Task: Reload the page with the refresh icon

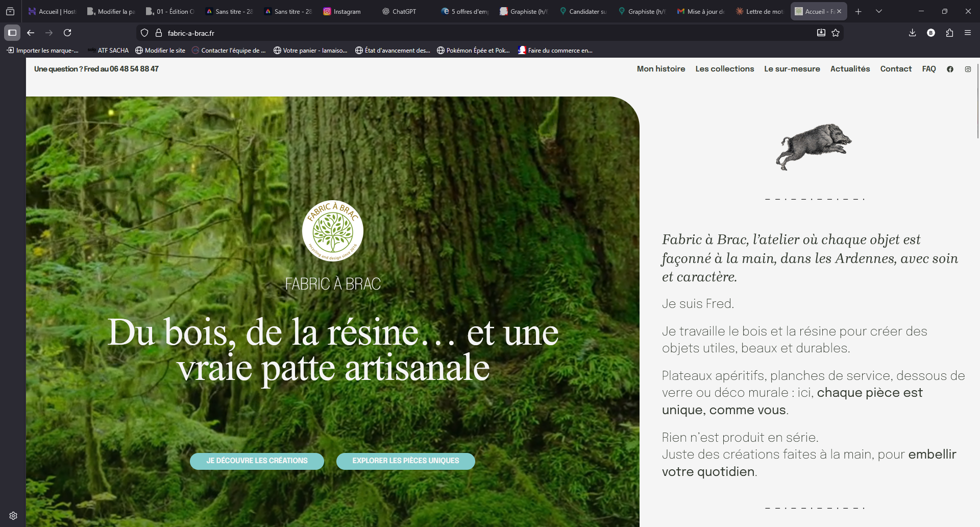Action: click(67, 33)
